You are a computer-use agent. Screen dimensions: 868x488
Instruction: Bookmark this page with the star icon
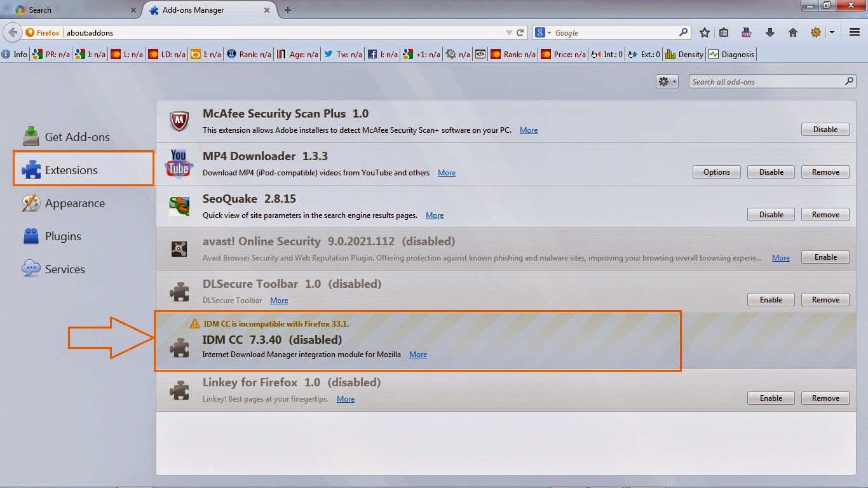click(705, 32)
